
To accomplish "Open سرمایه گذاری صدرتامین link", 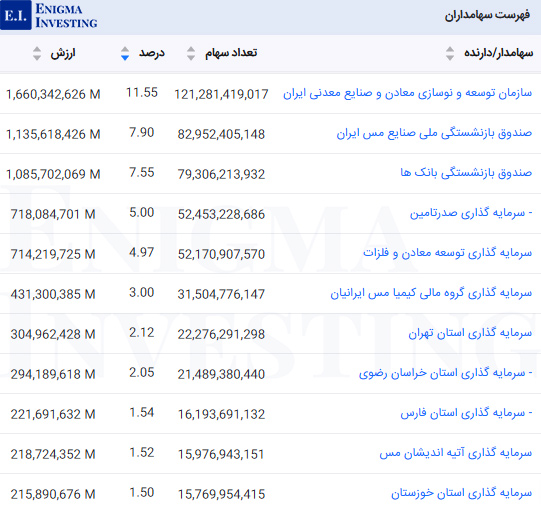I will (x=471, y=213).
